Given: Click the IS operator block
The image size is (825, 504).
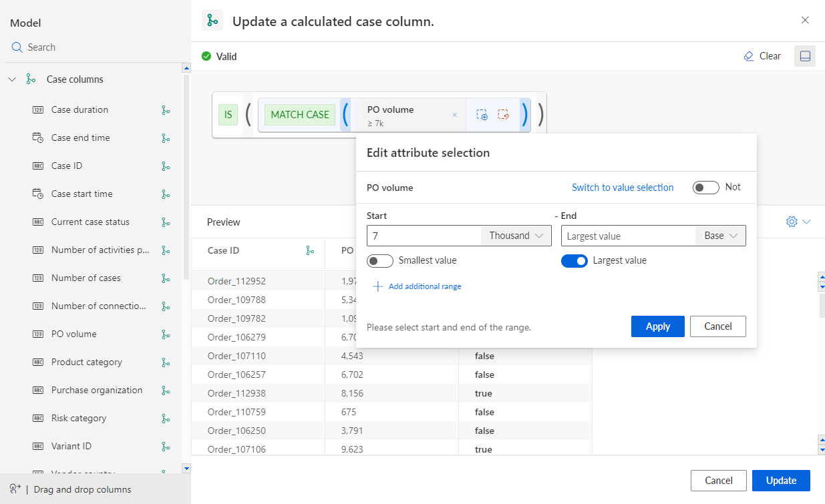Looking at the screenshot, I should (228, 115).
